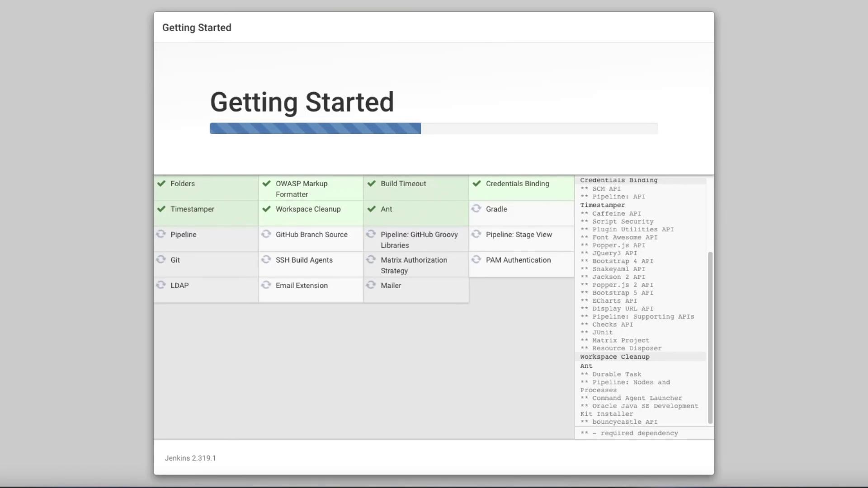
Task: Click the spinner icon for SSH Build Agents
Action: 266,259
